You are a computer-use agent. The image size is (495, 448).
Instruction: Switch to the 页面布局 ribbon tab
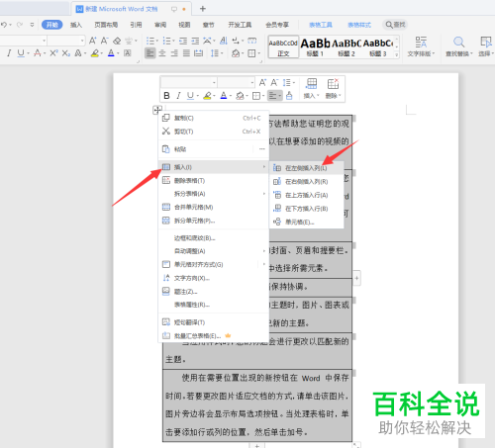point(106,25)
